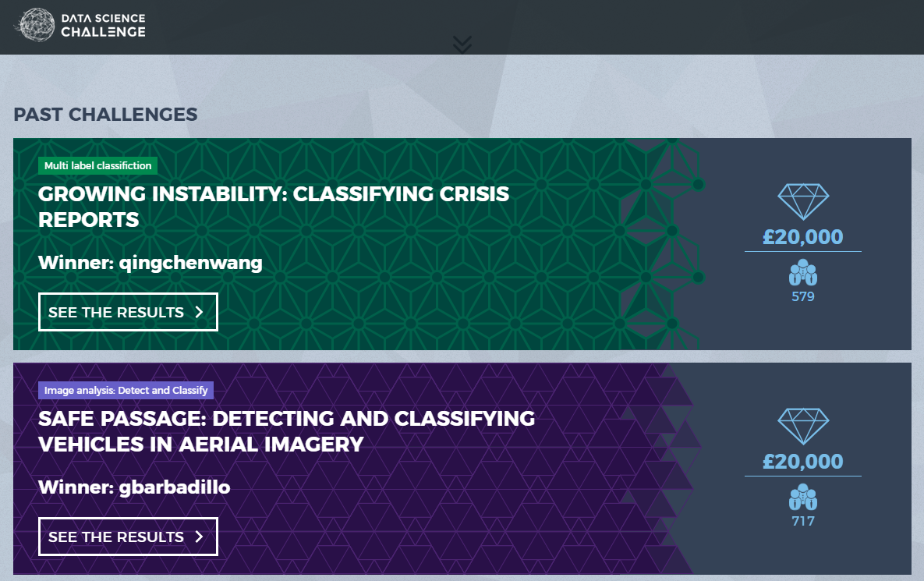The image size is (924, 581).
Task: Open Safe Passage: Detecting and Classifying Vehicles title
Action: (286, 430)
